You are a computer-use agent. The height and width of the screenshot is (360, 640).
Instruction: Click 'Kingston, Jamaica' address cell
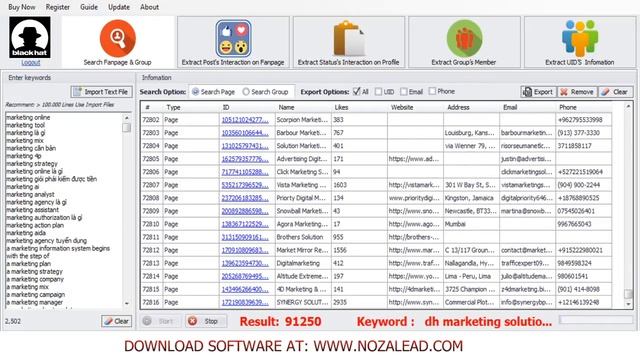471,198
